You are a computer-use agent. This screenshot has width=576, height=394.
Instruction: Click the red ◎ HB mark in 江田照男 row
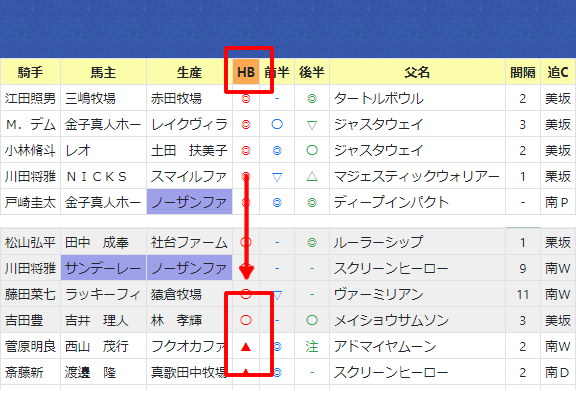246,98
